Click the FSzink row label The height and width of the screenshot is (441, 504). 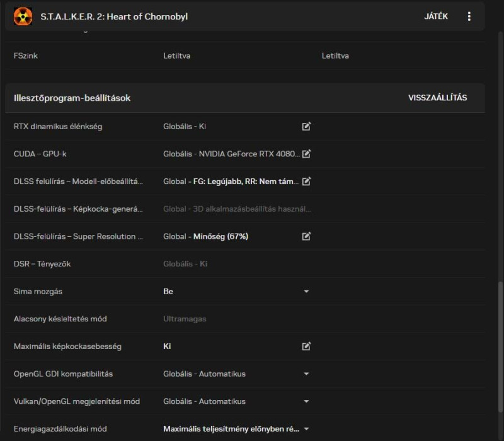point(26,56)
